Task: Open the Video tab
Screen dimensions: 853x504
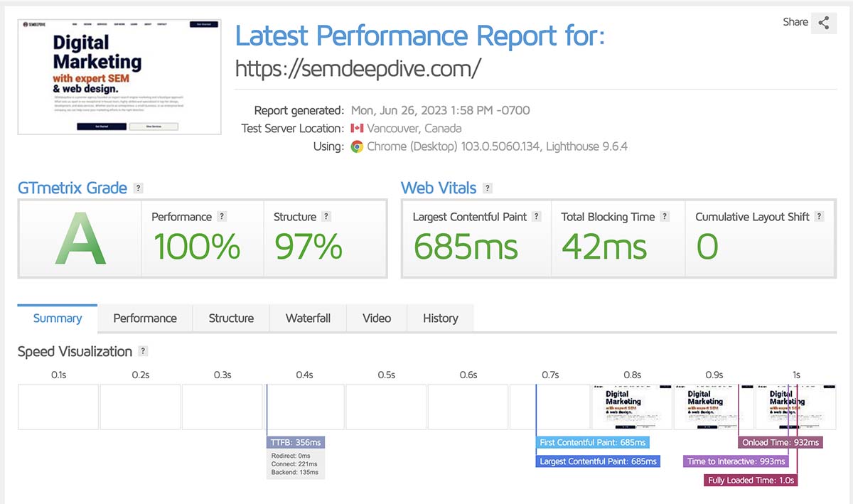Action: pos(377,318)
